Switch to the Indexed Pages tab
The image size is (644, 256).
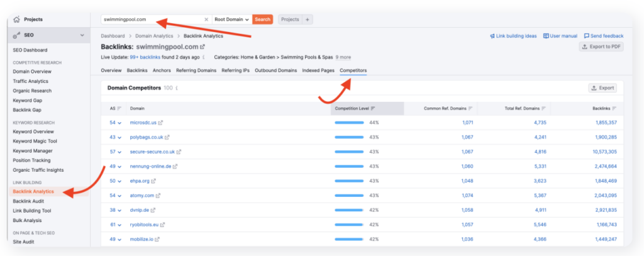pyautogui.click(x=318, y=70)
